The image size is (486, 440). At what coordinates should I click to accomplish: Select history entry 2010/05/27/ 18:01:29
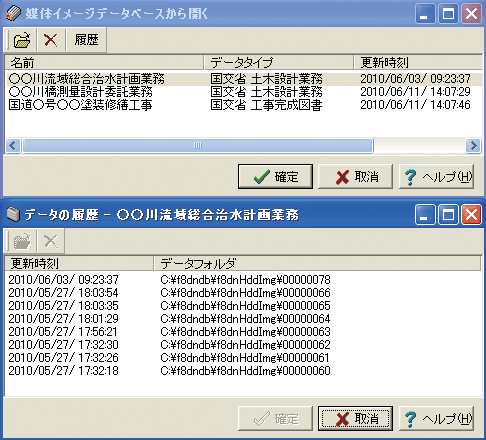tap(244, 319)
